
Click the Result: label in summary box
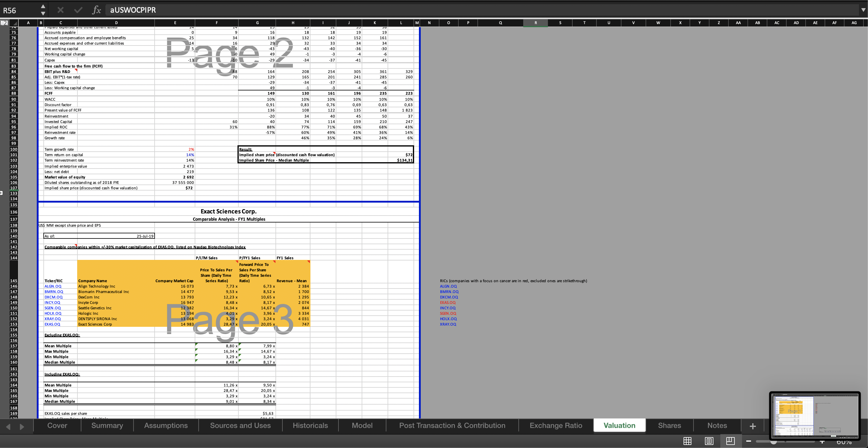[246, 149]
